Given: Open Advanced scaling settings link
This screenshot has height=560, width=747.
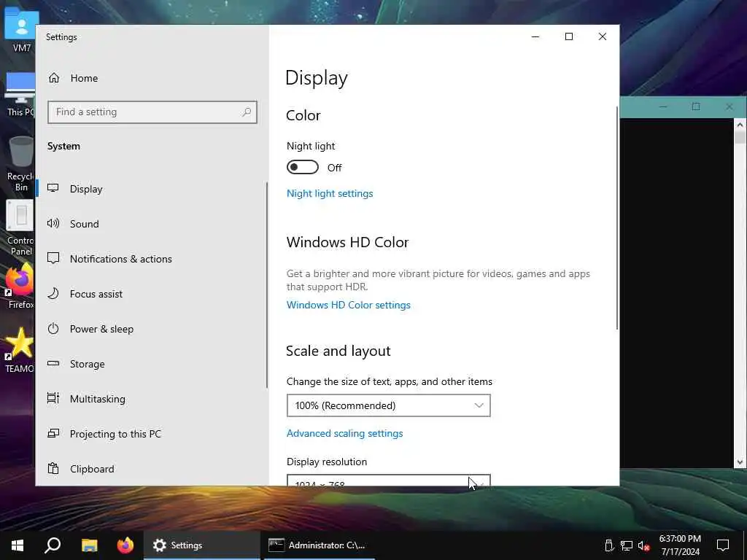Looking at the screenshot, I should 344,433.
